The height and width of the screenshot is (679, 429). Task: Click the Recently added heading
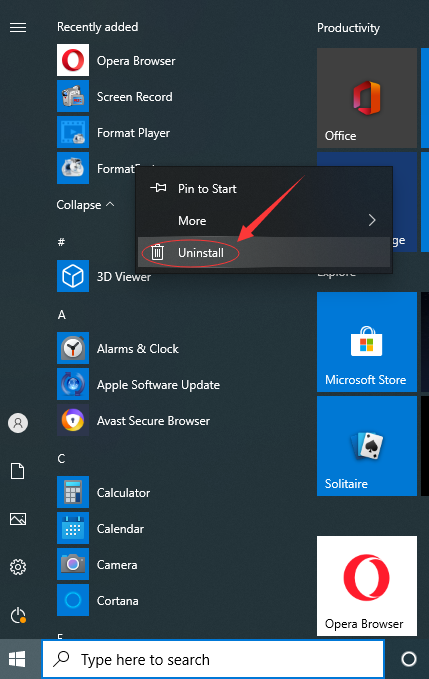point(97,27)
